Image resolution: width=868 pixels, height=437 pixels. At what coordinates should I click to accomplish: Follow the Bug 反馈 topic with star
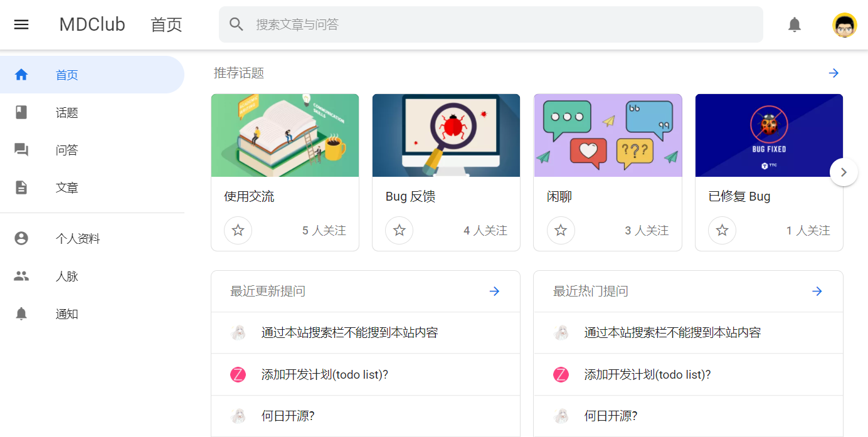click(400, 230)
